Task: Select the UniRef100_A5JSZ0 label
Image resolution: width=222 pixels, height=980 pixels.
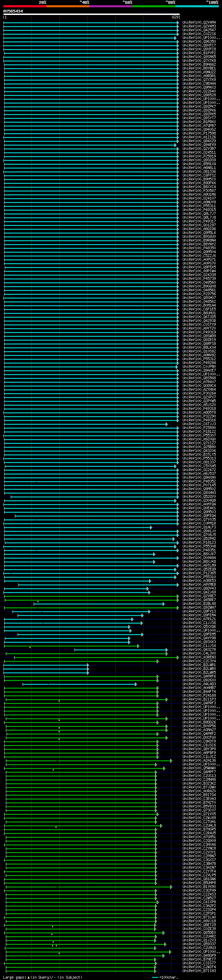Action: [x=199, y=405]
